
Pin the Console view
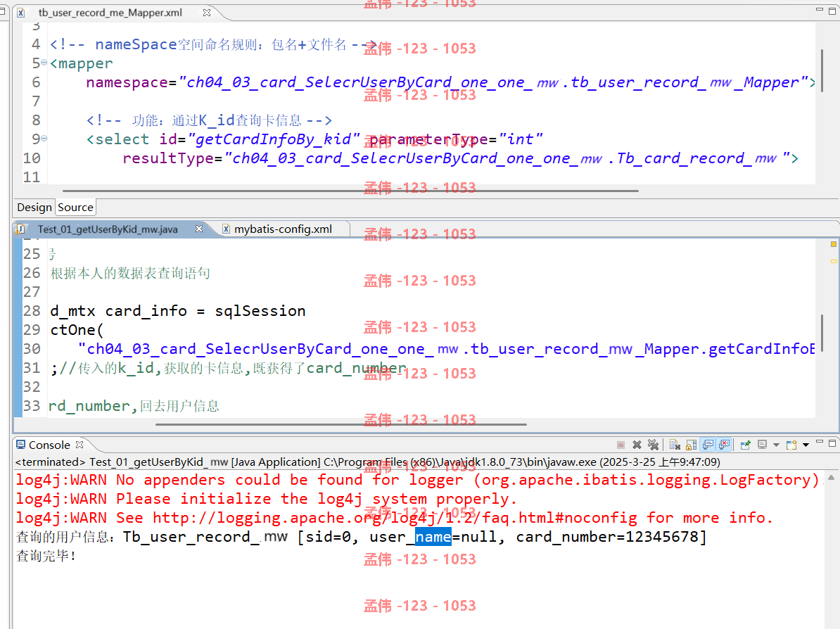point(745,445)
